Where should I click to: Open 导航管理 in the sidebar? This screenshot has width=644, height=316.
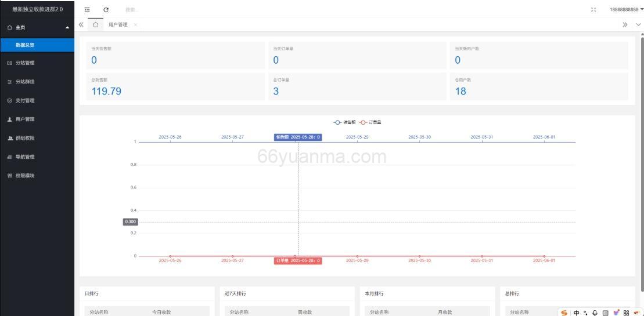[x=37, y=157]
